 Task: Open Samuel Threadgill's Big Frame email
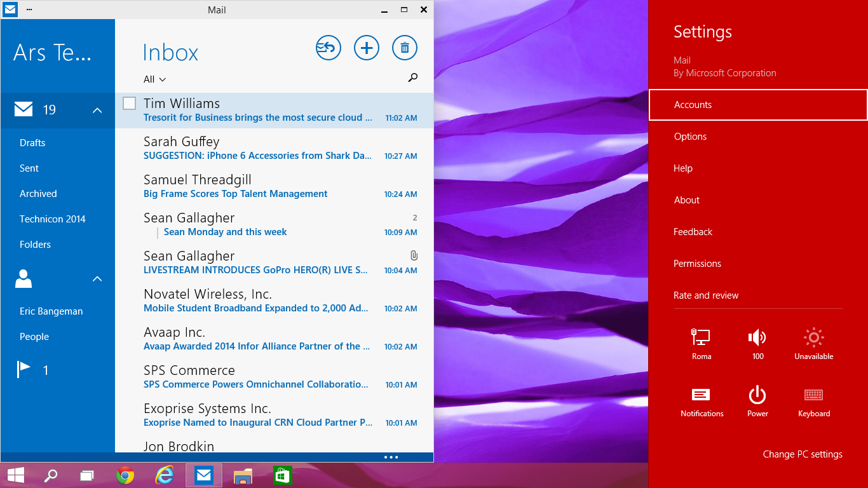(275, 186)
